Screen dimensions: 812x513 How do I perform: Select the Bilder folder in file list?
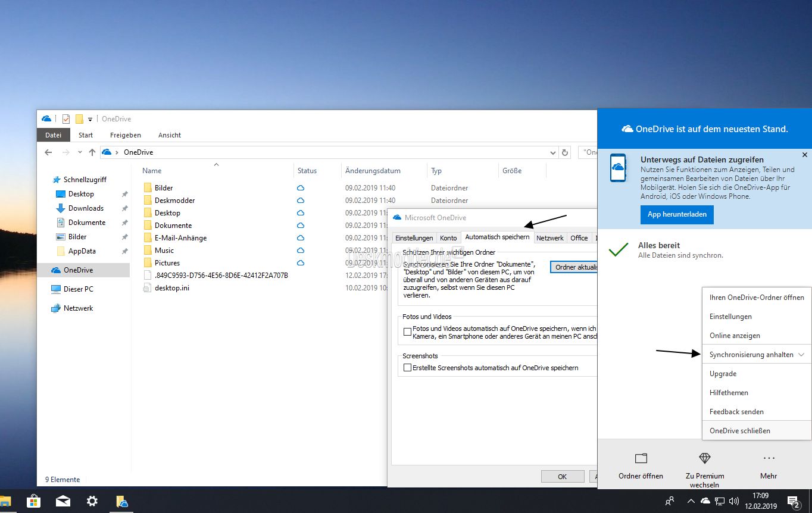click(163, 188)
